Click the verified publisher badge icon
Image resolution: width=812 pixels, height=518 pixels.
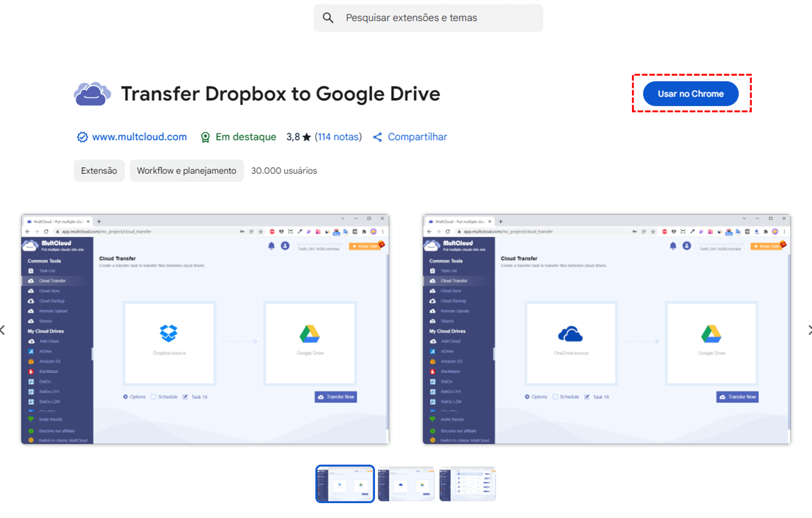[x=82, y=137]
